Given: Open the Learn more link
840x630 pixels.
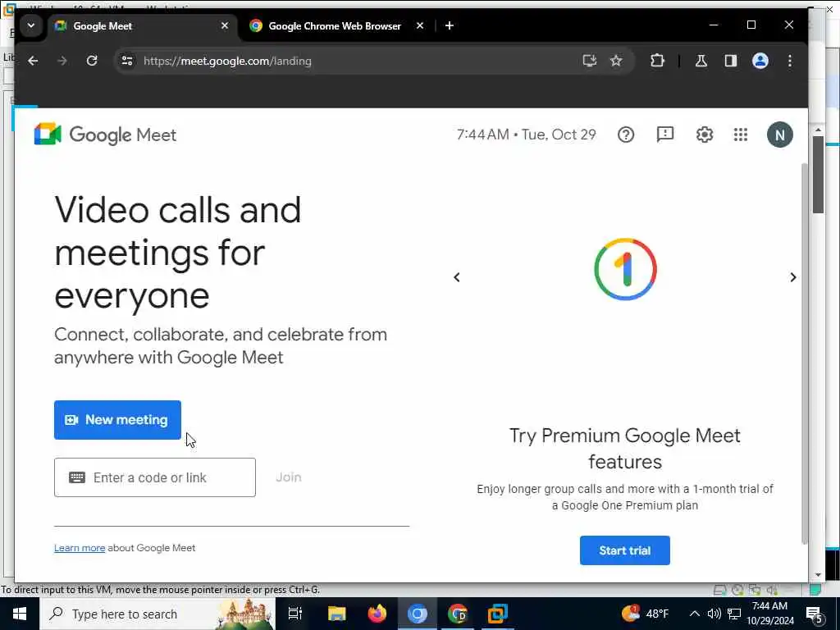Looking at the screenshot, I should click(80, 548).
